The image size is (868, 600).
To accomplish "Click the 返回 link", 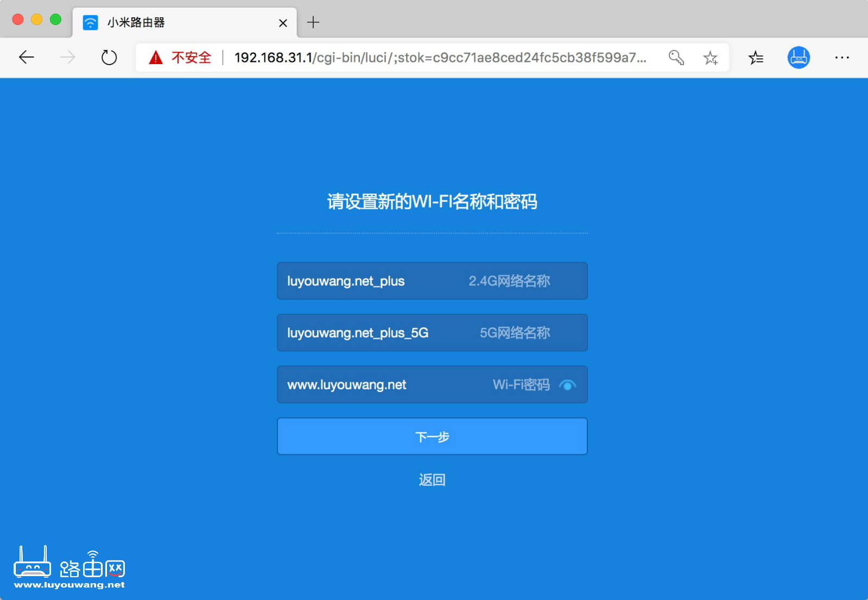I will click(432, 479).
